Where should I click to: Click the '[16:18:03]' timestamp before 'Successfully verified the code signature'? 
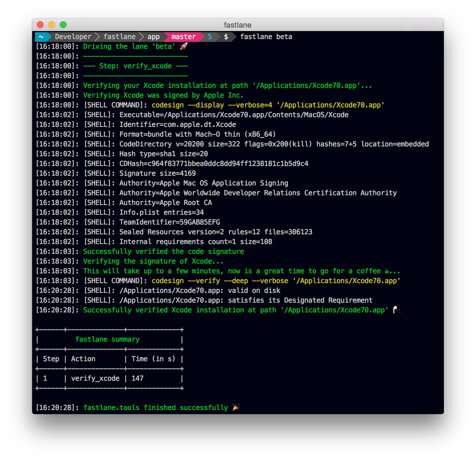pos(58,251)
